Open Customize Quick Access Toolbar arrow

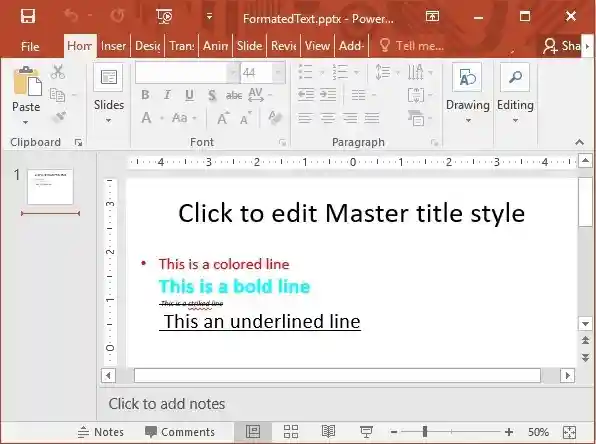(x=209, y=16)
